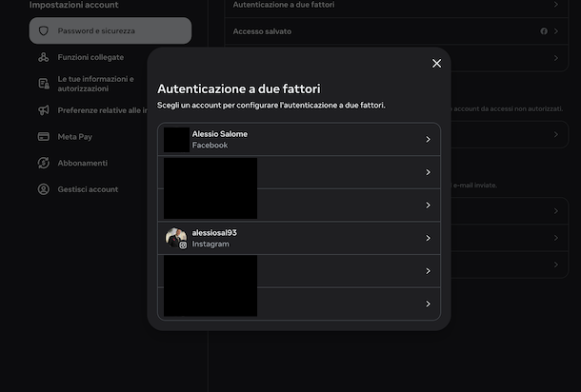The height and width of the screenshot is (392, 581).
Task: Open chevron of redacted row below Facebook
Action: (428, 172)
